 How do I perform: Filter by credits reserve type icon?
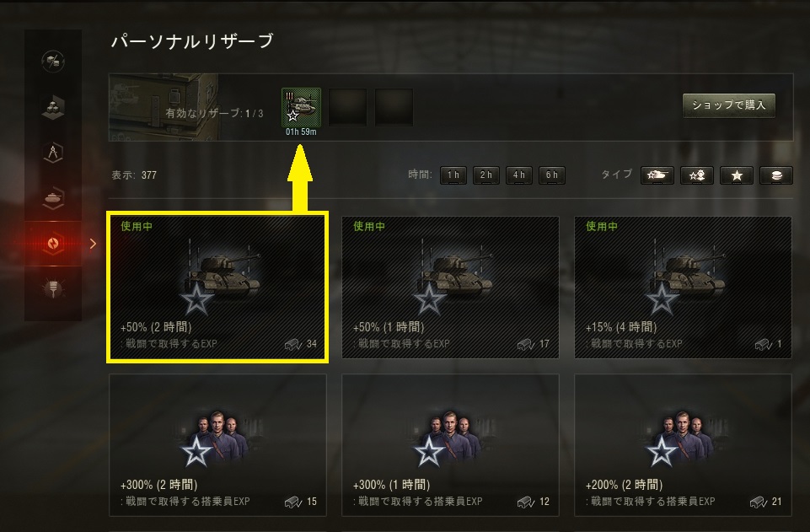click(776, 175)
